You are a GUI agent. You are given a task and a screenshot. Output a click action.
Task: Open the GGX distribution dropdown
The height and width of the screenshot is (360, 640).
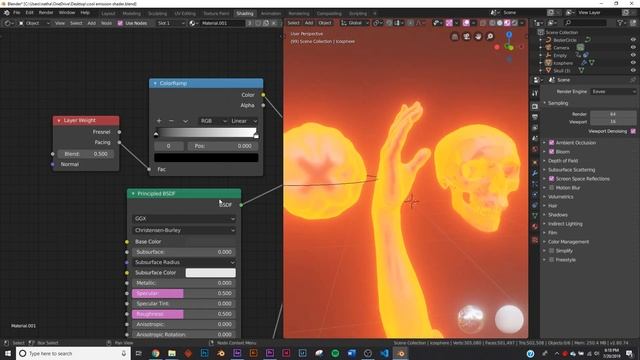[184, 219]
